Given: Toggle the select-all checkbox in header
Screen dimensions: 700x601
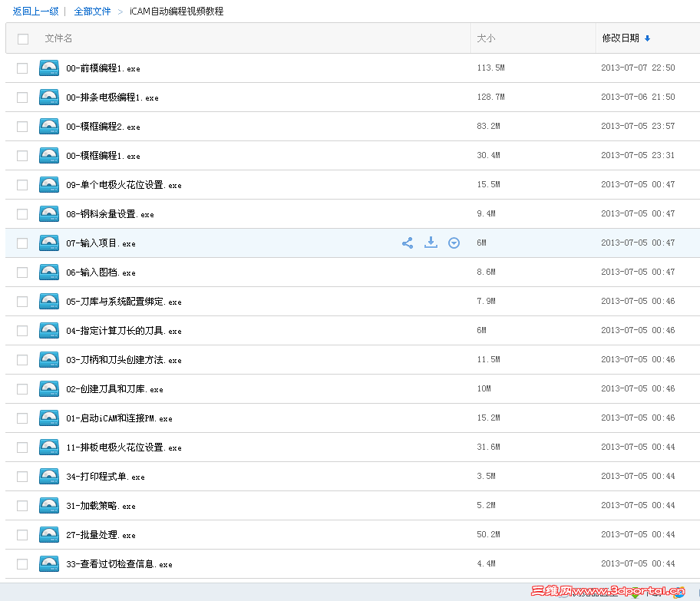Looking at the screenshot, I should pyautogui.click(x=23, y=39).
